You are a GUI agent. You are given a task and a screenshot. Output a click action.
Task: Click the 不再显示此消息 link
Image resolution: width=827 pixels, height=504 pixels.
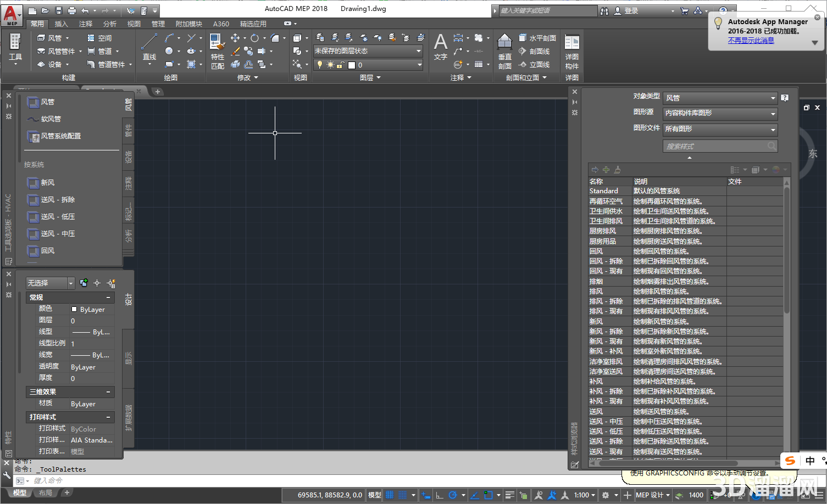(x=751, y=41)
